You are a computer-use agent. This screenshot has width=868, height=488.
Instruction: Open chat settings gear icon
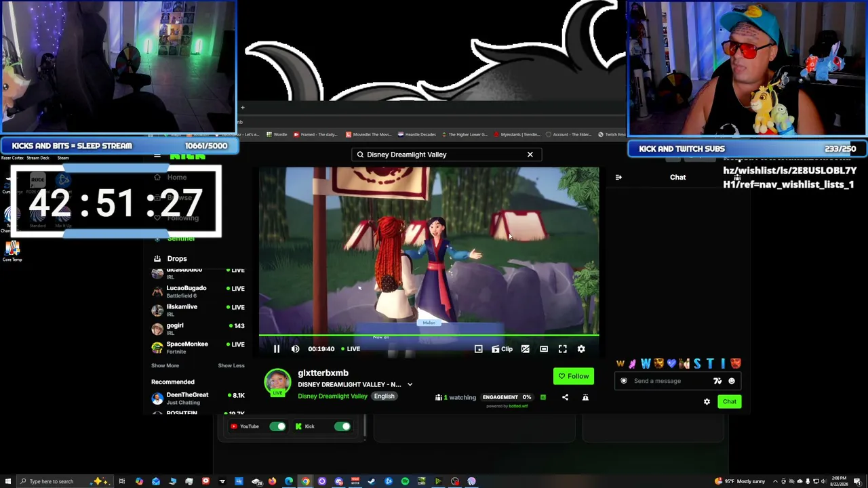(707, 402)
